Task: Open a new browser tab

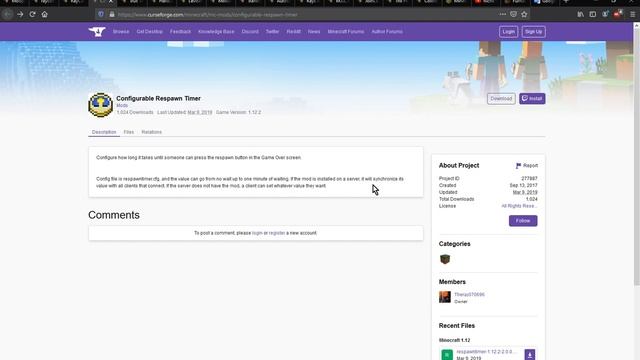Action: pyautogui.click(x=566, y=2)
